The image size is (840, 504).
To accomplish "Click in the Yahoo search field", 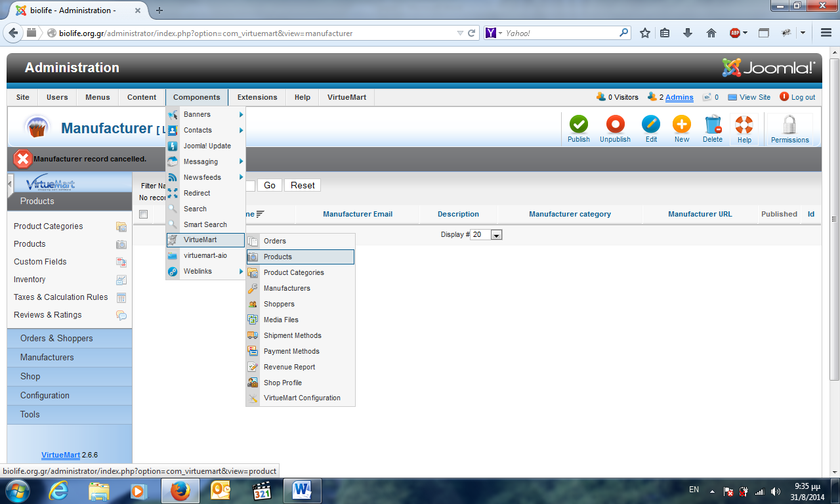I will pyautogui.click(x=561, y=33).
